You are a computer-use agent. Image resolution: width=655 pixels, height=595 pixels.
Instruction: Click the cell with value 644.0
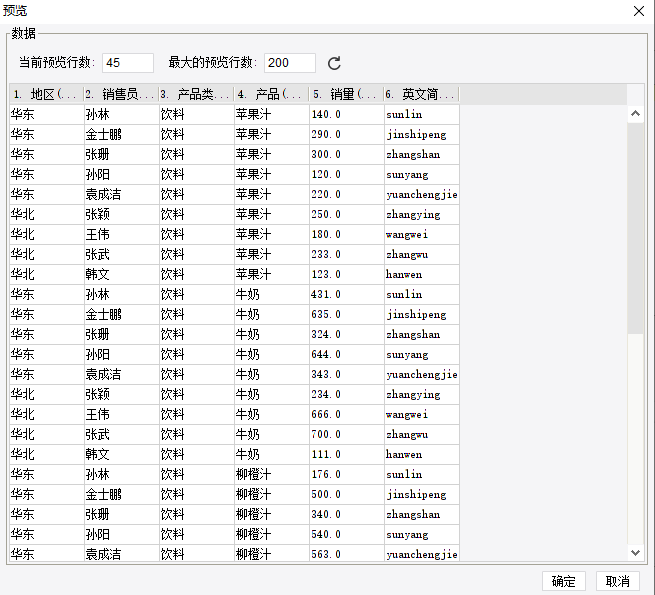pos(347,354)
